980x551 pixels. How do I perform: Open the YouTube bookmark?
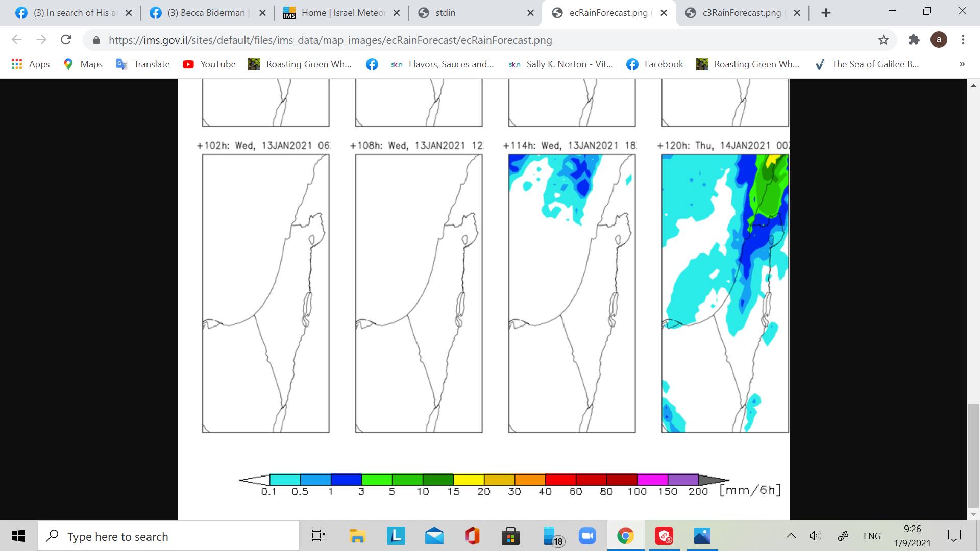click(x=209, y=64)
